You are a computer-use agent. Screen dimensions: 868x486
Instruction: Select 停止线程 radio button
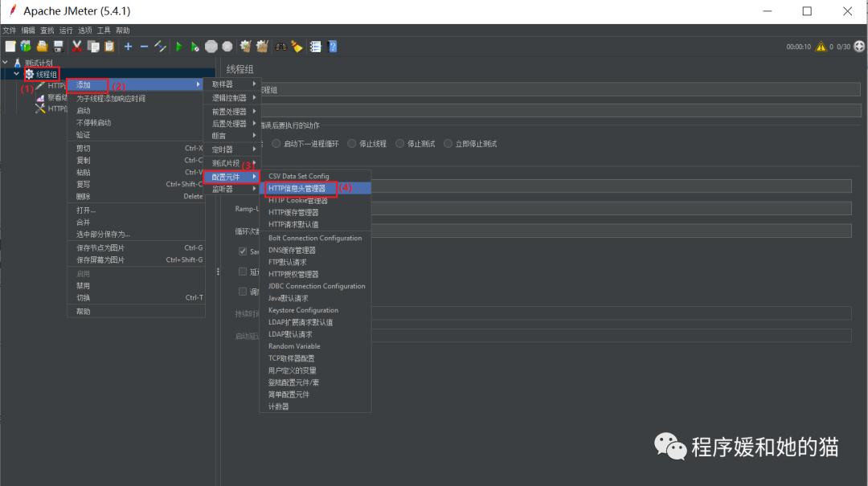tap(352, 143)
